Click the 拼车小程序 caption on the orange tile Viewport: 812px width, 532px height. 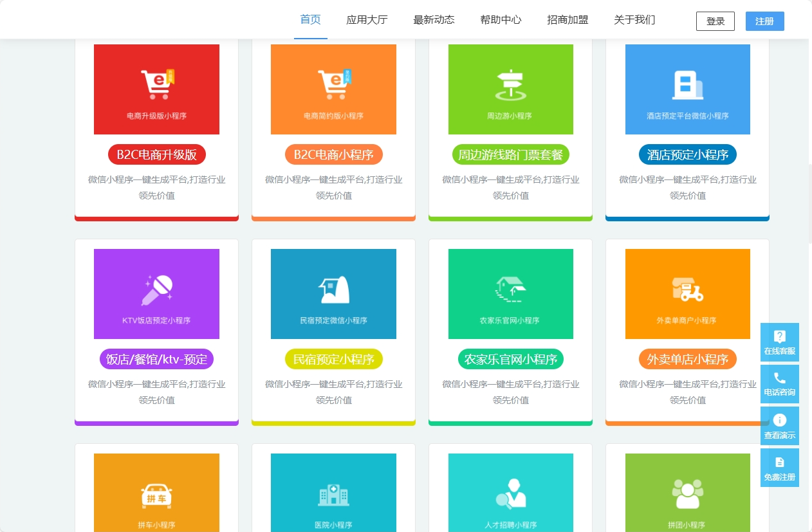(156, 525)
